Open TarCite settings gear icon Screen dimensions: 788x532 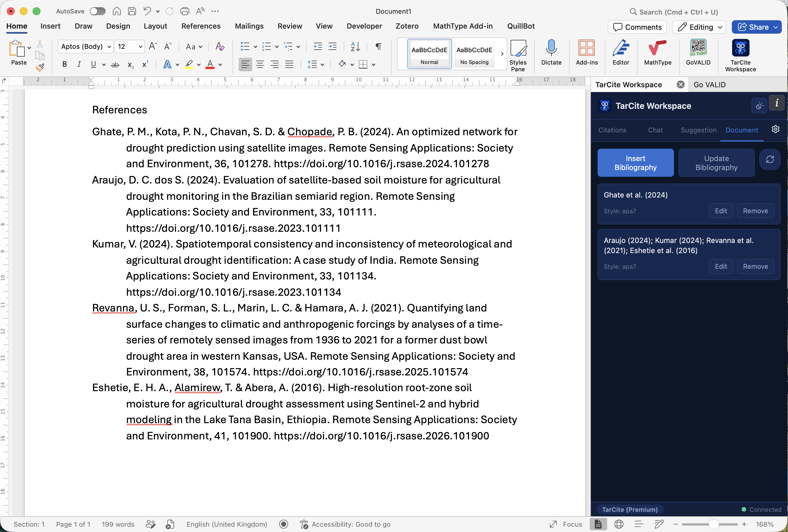click(x=775, y=129)
